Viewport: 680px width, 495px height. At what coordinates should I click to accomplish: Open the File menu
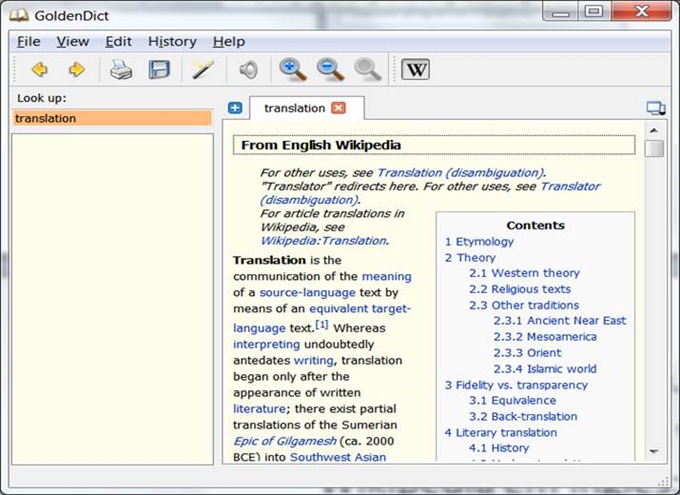tap(29, 42)
